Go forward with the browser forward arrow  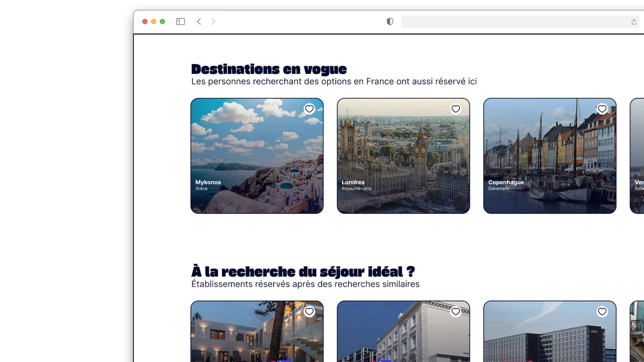point(213,21)
